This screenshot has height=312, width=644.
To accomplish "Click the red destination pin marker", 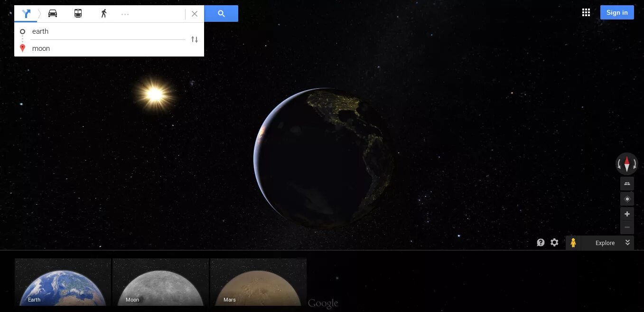I will [22, 48].
